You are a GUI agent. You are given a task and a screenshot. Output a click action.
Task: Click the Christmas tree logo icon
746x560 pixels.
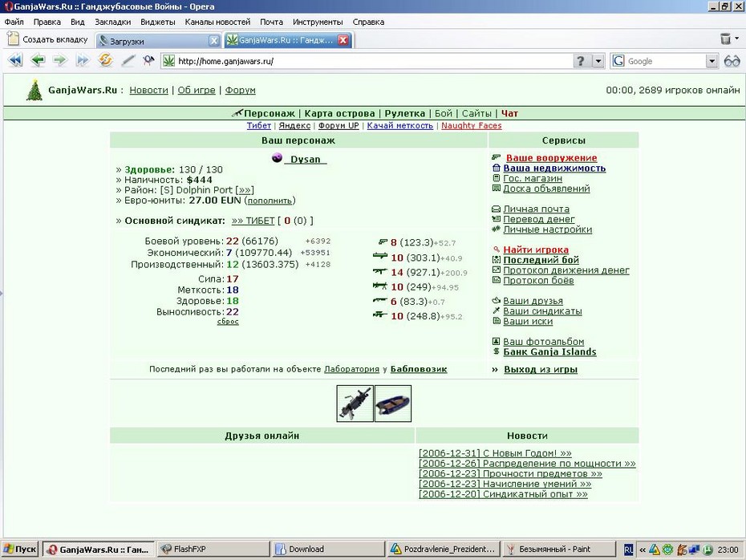pyautogui.click(x=34, y=90)
